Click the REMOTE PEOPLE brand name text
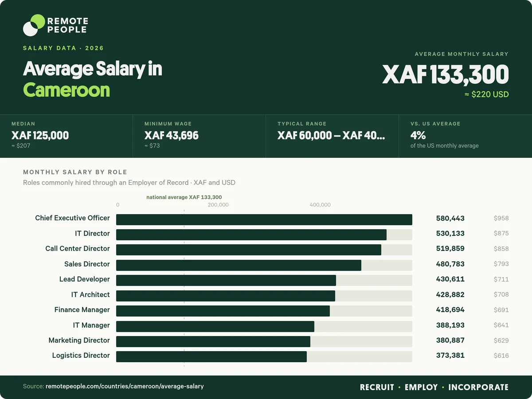 click(x=67, y=25)
